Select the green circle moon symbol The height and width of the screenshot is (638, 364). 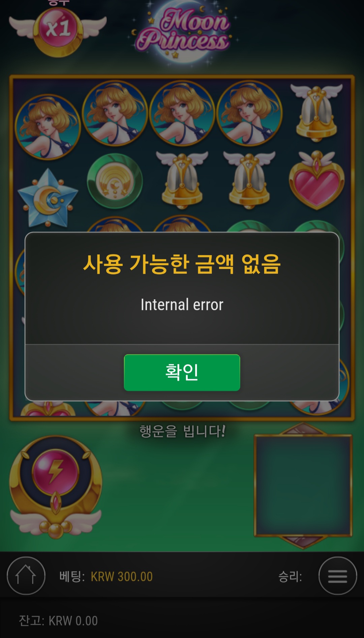point(115,181)
